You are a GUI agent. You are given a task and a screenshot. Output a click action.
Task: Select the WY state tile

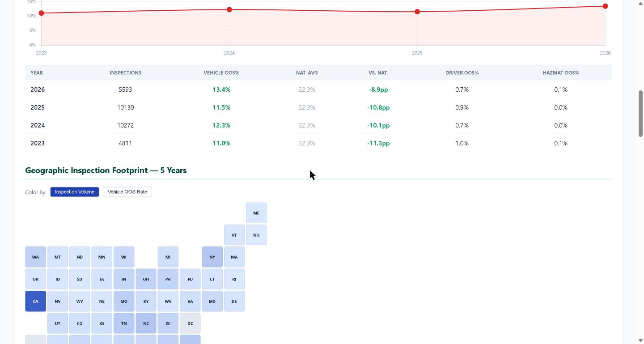80,301
